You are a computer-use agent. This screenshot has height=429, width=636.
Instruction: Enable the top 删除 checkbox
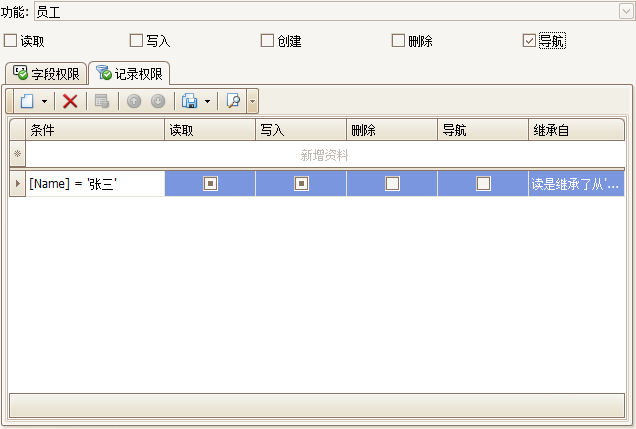point(398,41)
